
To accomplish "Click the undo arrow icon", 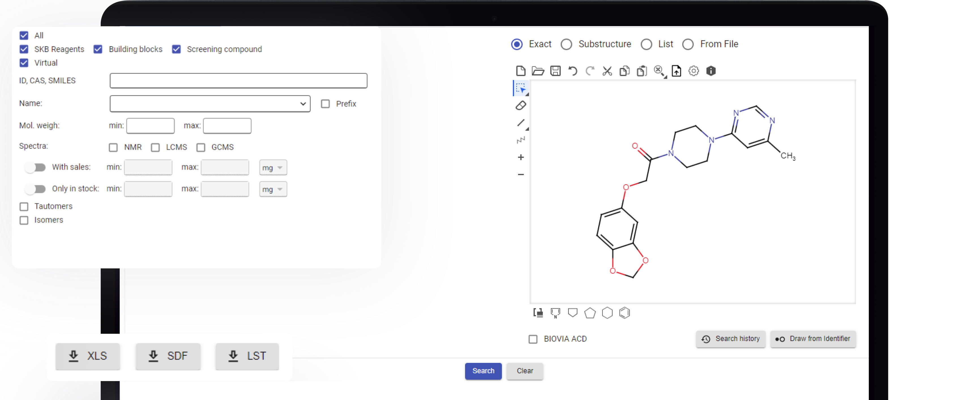I will 573,71.
